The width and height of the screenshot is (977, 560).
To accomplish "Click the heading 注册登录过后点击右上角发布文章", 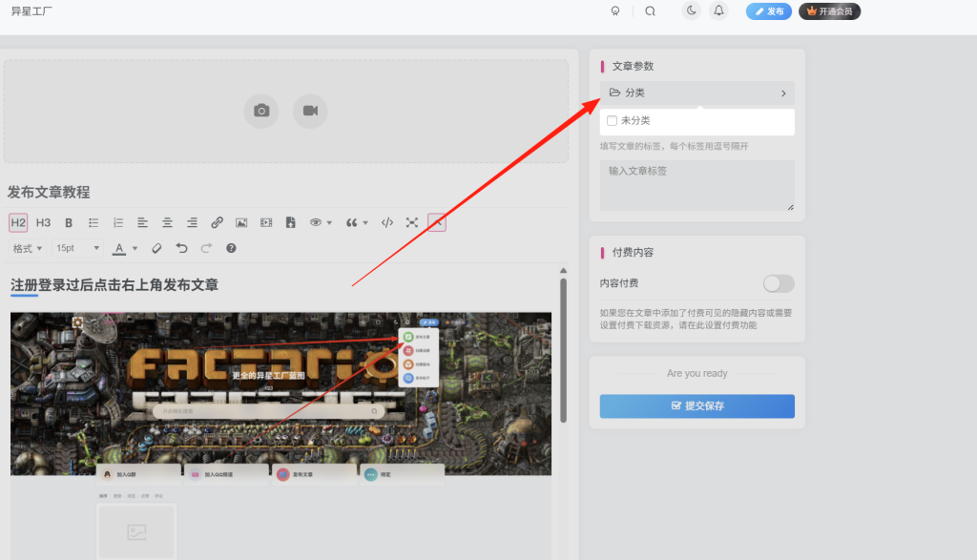I will (114, 285).
